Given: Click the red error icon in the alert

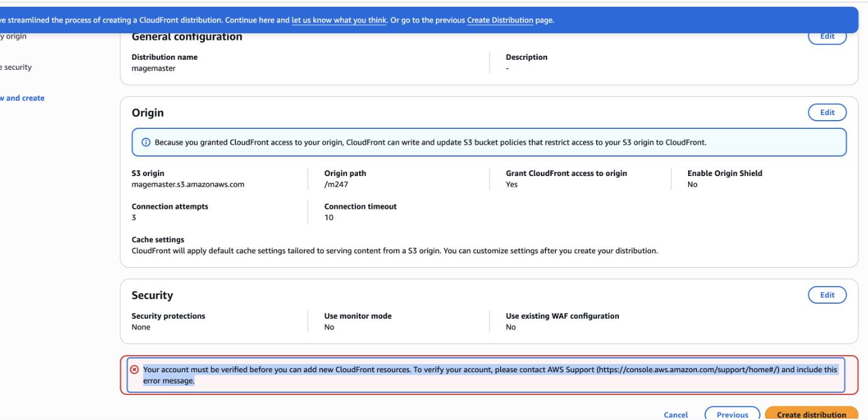Looking at the screenshot, I should (135, 370).
